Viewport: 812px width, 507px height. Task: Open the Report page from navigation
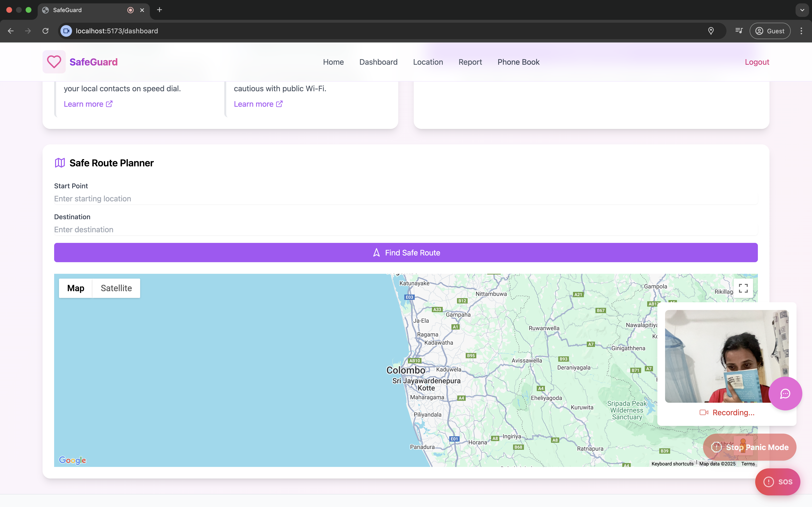point(470,62)
